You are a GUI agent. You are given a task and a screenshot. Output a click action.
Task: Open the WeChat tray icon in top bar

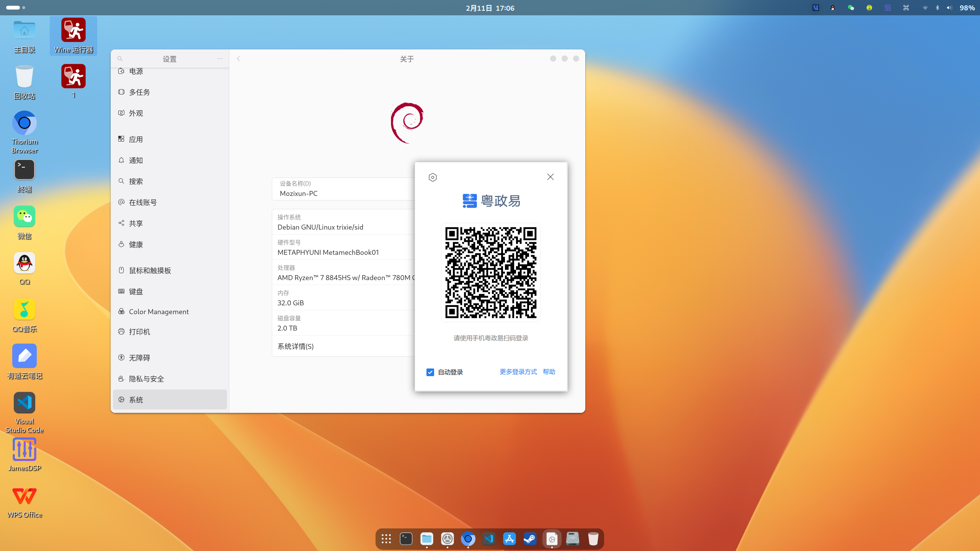(x=851, y=8)
